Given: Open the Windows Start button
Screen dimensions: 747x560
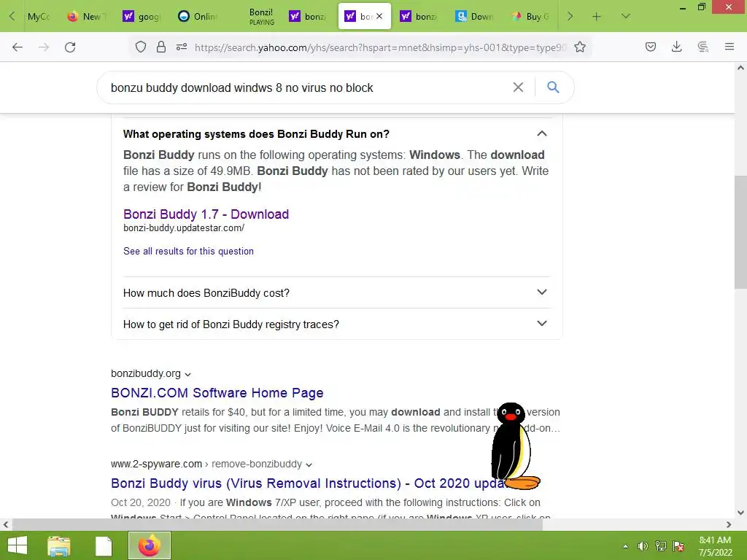Looking at the screenshot, I should pos(18,545).
